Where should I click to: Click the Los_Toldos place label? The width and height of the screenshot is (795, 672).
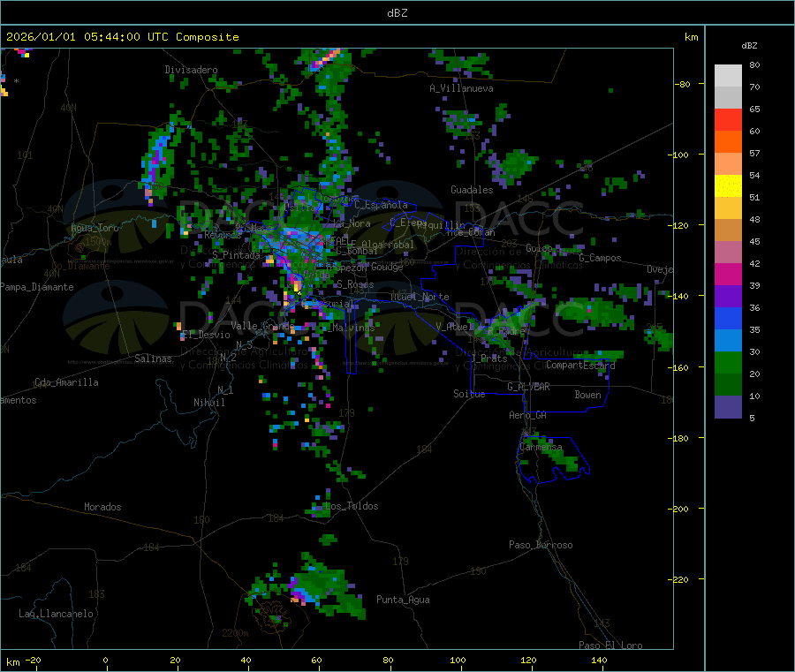(x=352, y=506)
